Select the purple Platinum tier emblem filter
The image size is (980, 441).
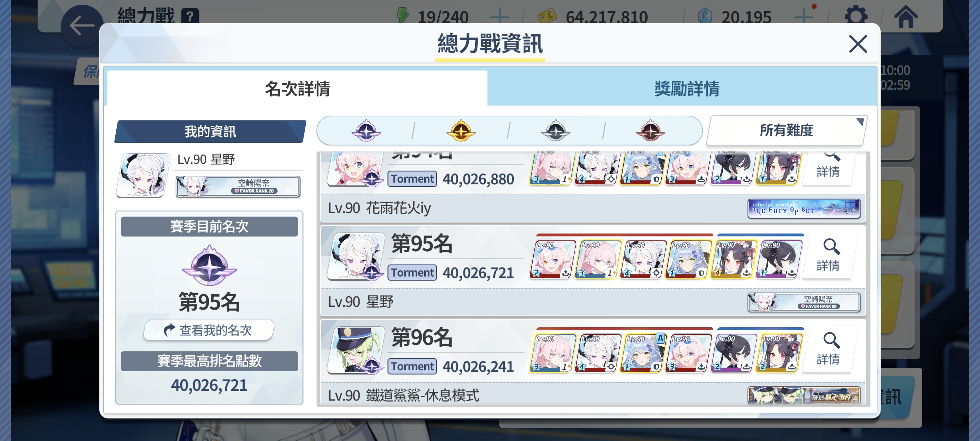coord(366,131)
